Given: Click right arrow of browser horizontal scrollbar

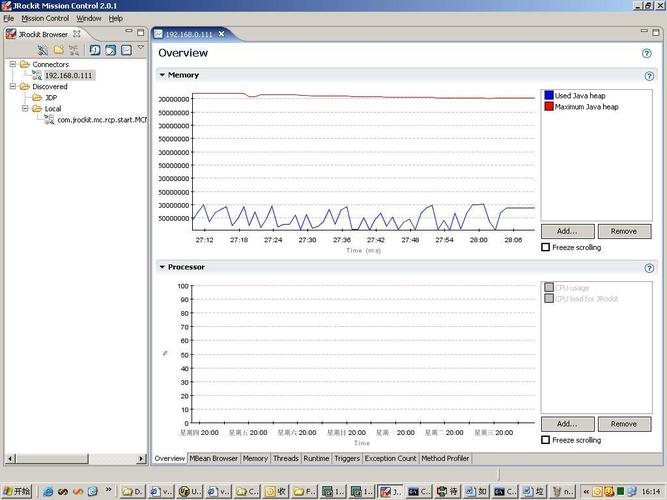Looking at the screenshot, I should 141,459.
